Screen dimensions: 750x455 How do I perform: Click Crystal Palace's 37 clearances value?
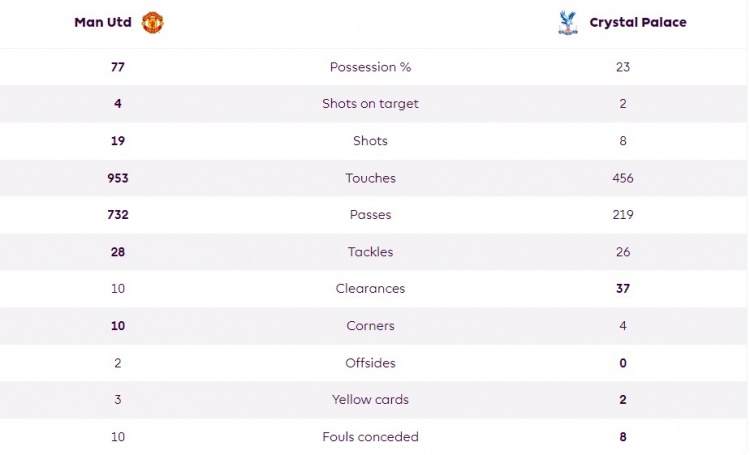tap(623, 289)
